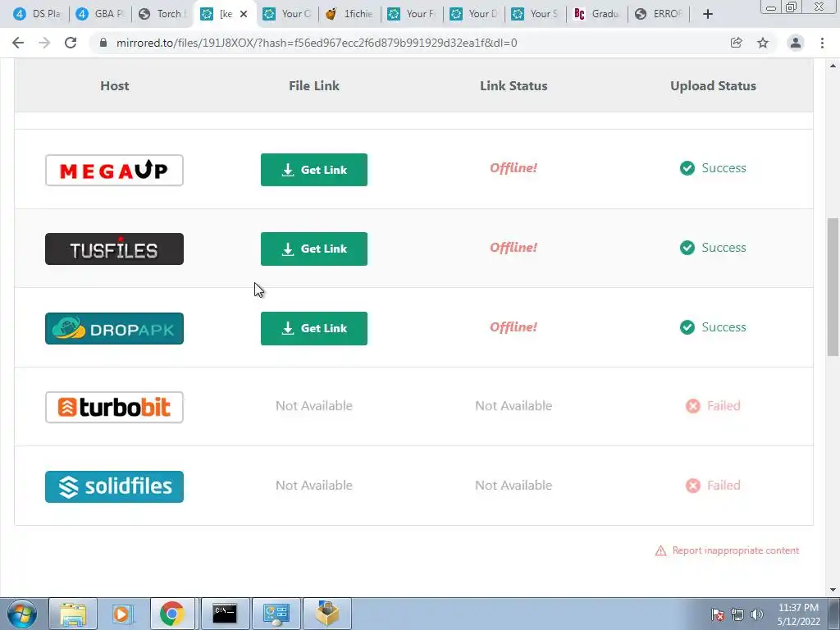Click the 'File Link' column header
Viewport: 840px width, 630px height.
pyautogui.click(x=314, y=85)
